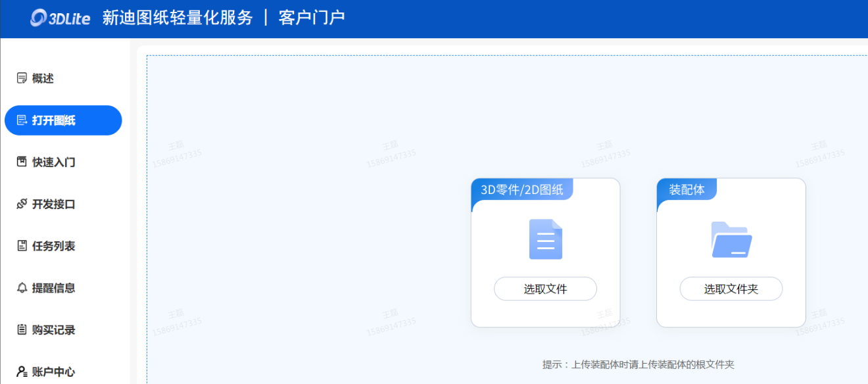
Task: Click the blue document file icon
Action: tap(545, 239)
